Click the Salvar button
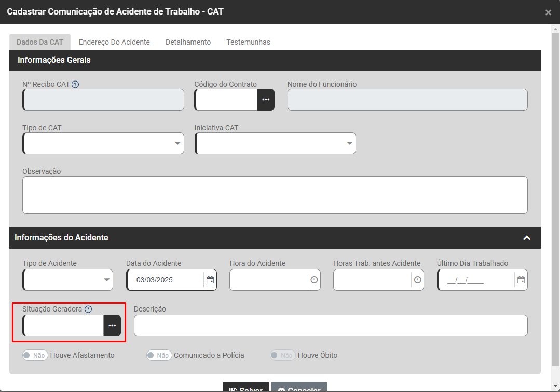 [246, 388]
